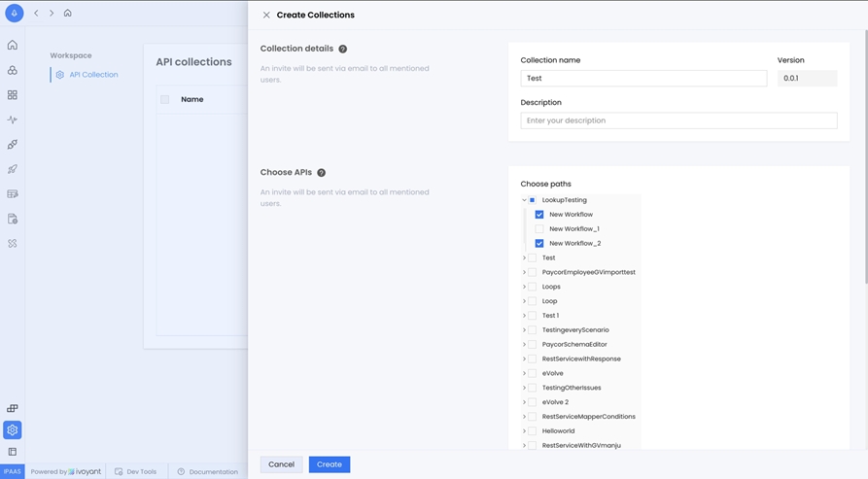
Task: Click the help icon beside Choose APIs
Action: [x=321, y=173]
